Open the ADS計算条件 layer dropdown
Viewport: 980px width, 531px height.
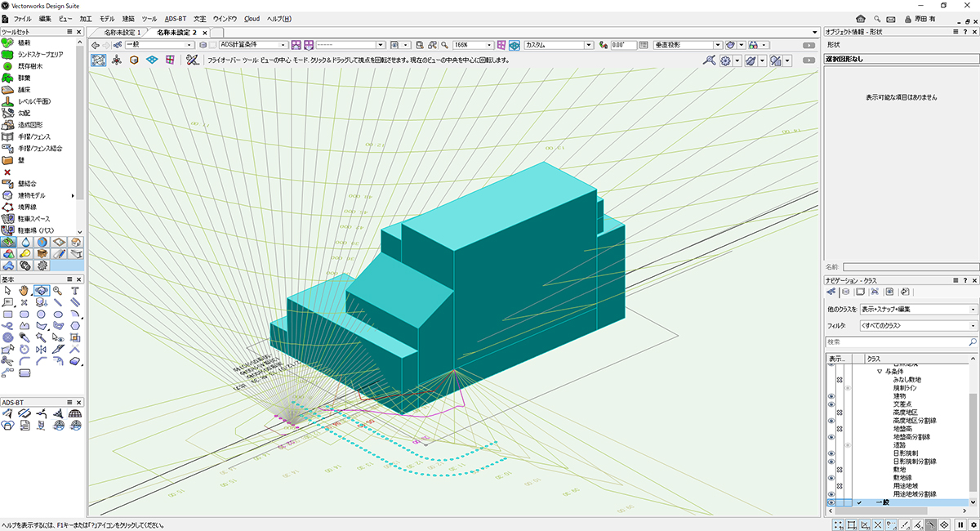tap(253, 45)
